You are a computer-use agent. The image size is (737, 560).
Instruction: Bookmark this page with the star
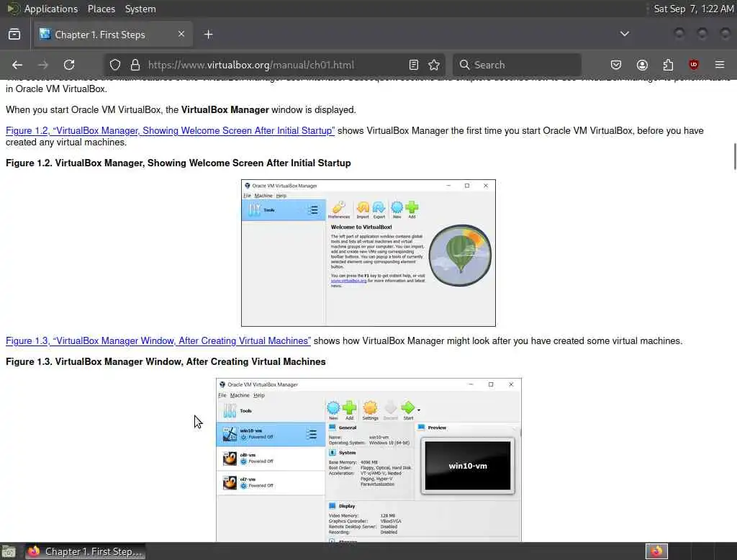click(434, 65)
